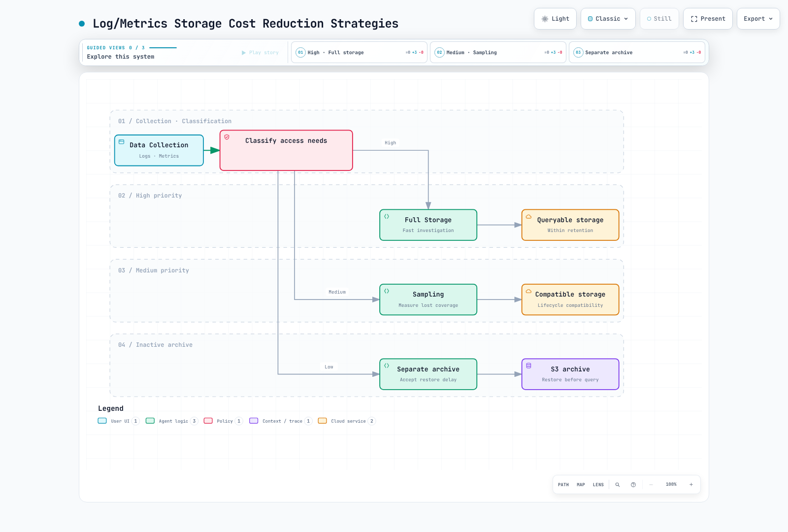Filter by Policy legend swatch
Image resolution: width=788 pixels, height=532 pixels.
(x=208, y=421)
